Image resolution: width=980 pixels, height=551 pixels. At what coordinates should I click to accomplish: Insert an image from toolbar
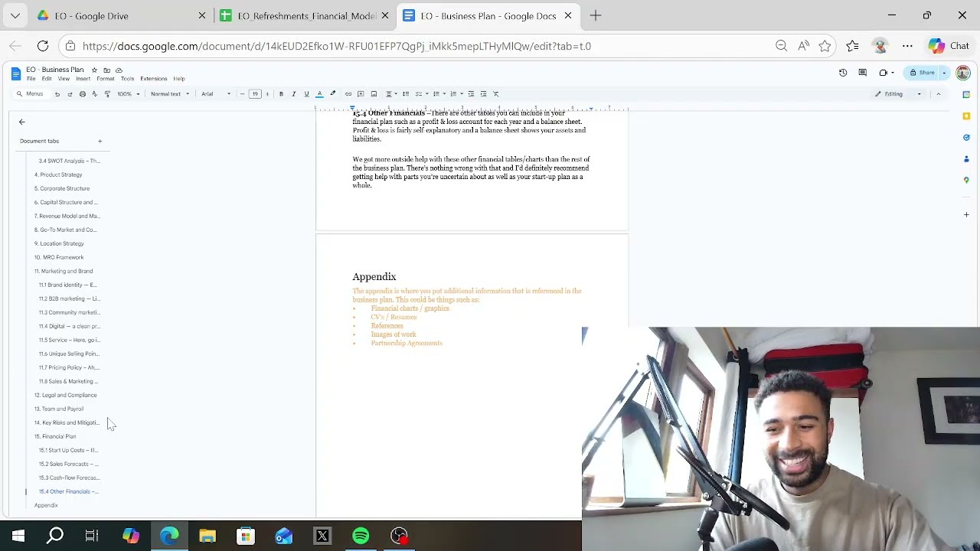(374, 94)
